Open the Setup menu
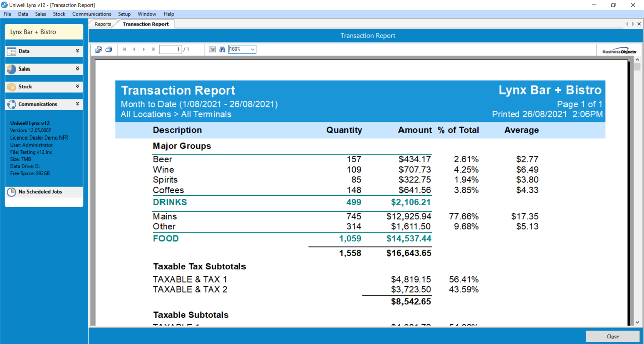Screen dimensions: 644x344 [x=124, y=14]
